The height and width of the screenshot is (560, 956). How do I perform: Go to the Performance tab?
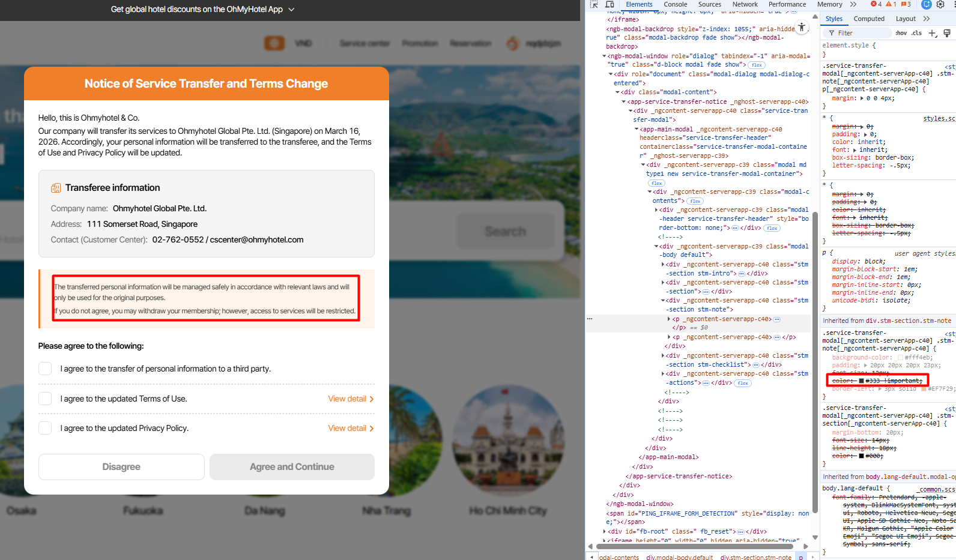click(787, 4)
